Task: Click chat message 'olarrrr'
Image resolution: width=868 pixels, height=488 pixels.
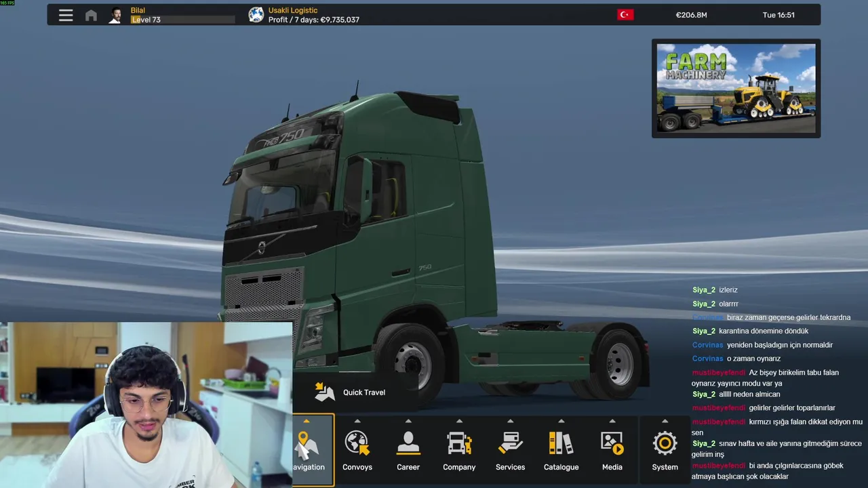Action: point(729,304)
